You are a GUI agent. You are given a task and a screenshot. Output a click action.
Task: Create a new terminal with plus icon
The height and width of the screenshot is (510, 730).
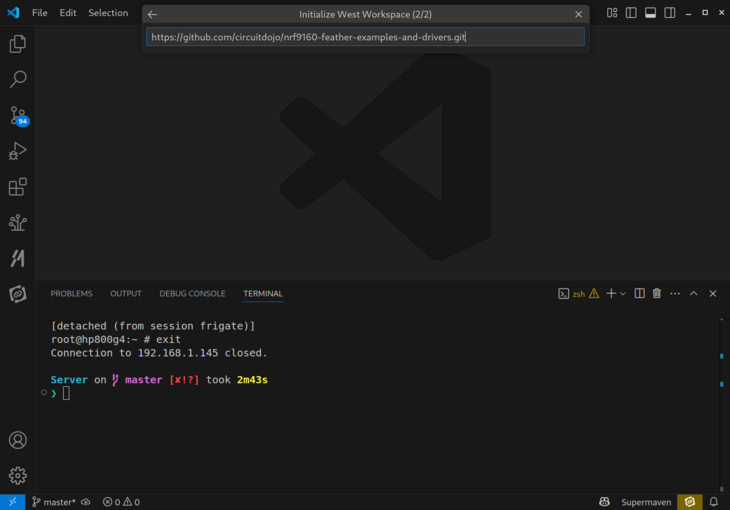click(x=611, y=293)
